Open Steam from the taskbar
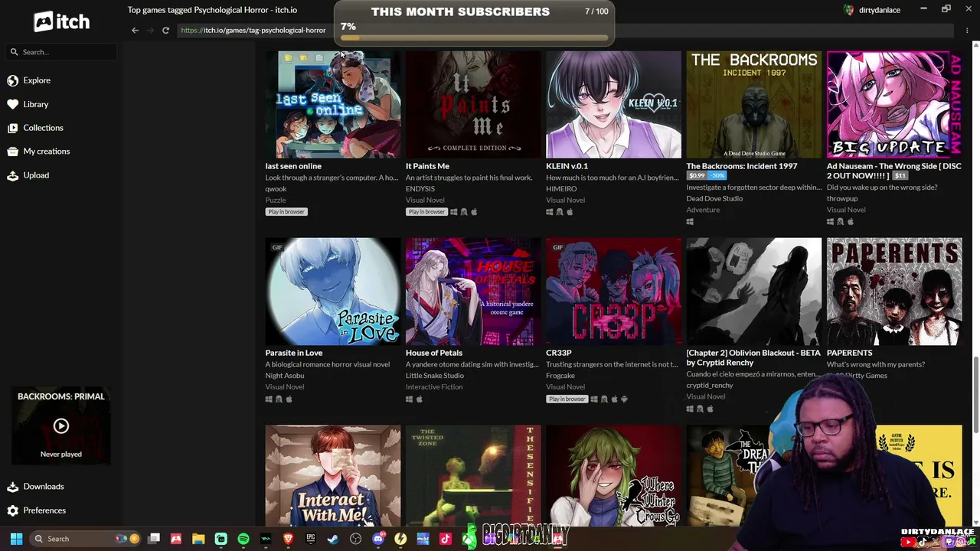980x551 pixels. [333, 539]
